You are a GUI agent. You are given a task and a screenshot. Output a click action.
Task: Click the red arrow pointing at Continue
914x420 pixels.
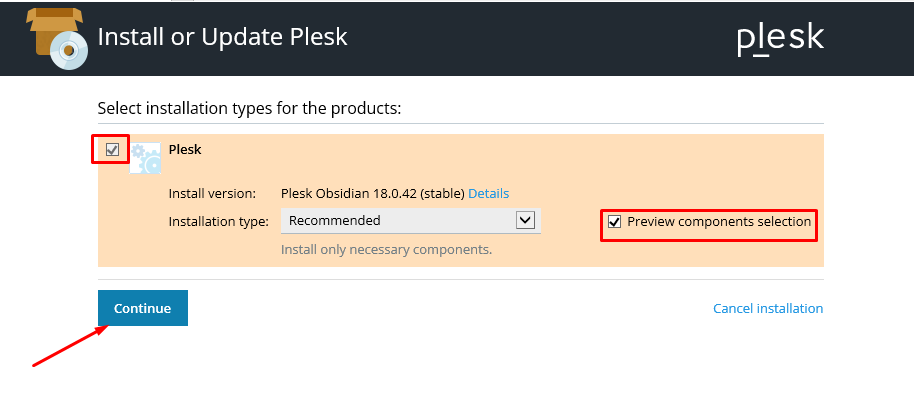(x=71, y=346)
